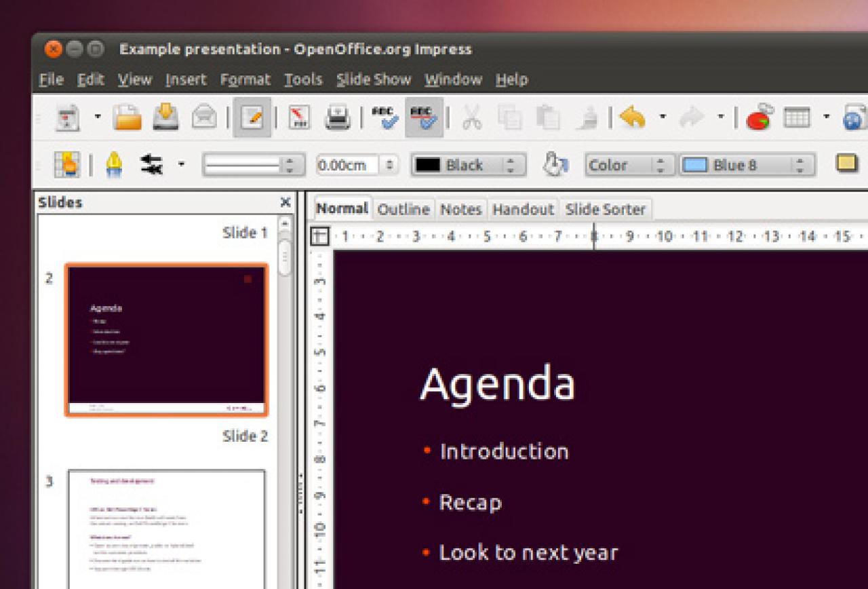Screen dimensions: 868x589
Task: Click the Hyperlink globe icon
Action: click(x=854, y=117)
